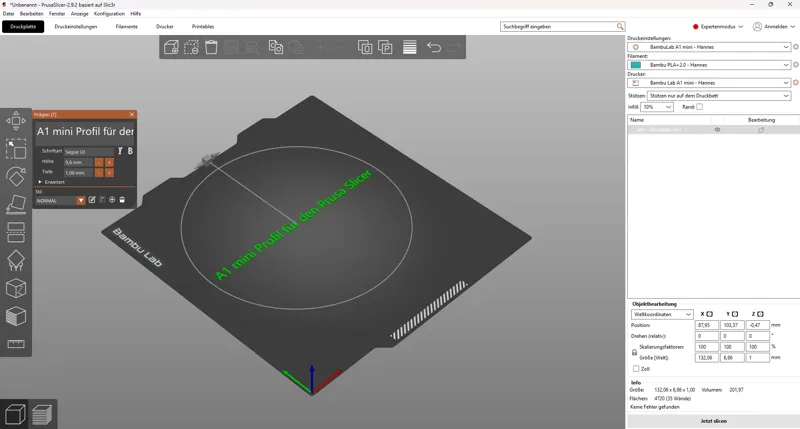The height and width of the screenshot is (429, 800).
Task: Click the teal filament color swatch
Action: point(636,65)
